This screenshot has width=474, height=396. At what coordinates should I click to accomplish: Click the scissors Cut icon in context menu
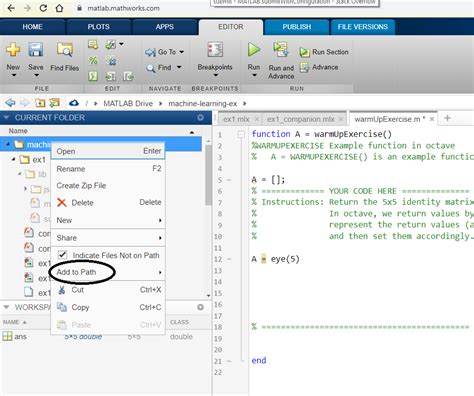pyautogui.click(x=62, y=290)
